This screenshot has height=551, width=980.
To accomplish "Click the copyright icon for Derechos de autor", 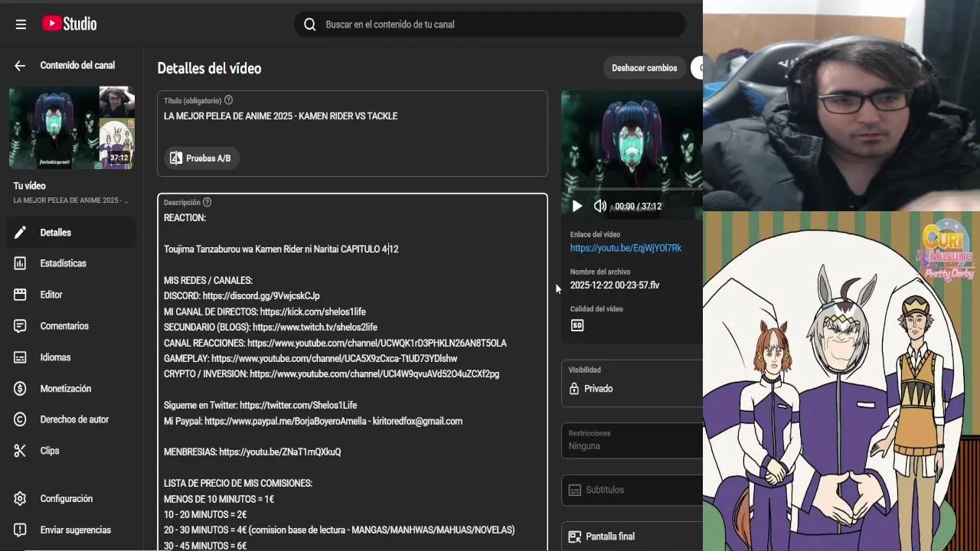I will coord(21,419).
